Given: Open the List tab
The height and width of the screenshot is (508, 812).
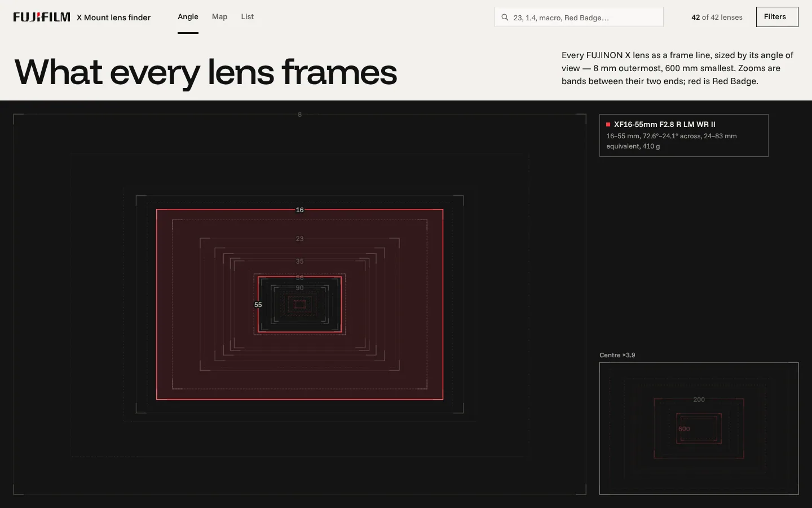Looking at the screenshot, I should (247, 17).
